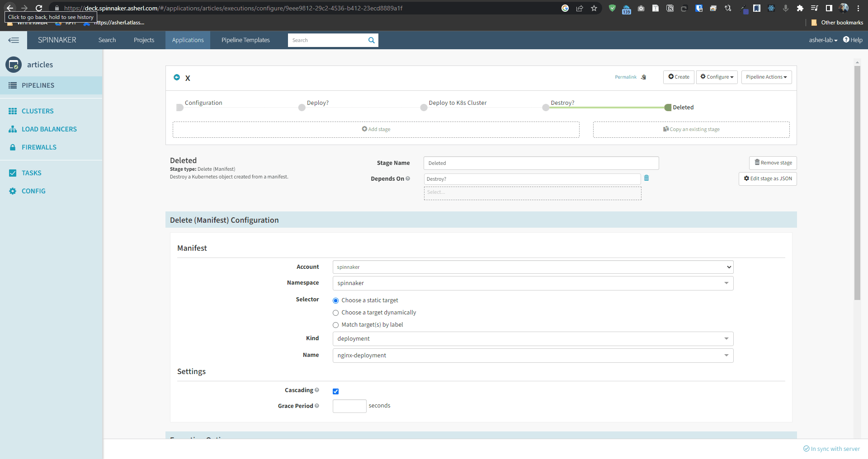Screen dimensions: 868x459
Task: Open the Config section
Action: [33, 191]
